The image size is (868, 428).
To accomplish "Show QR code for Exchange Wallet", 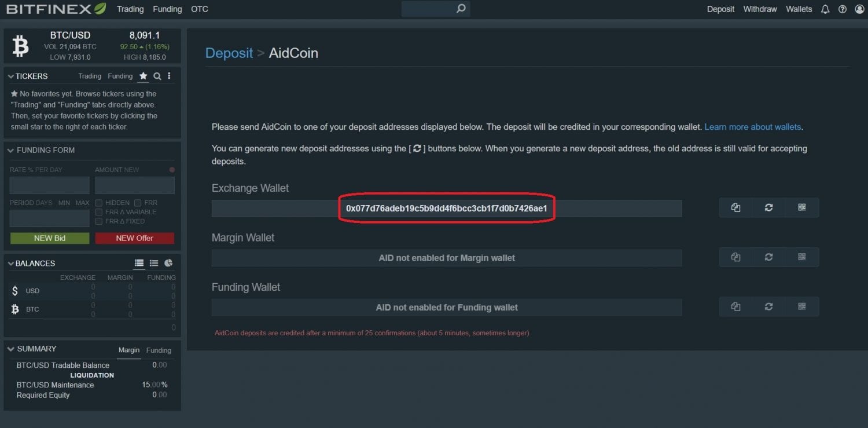I will point(801,207).
